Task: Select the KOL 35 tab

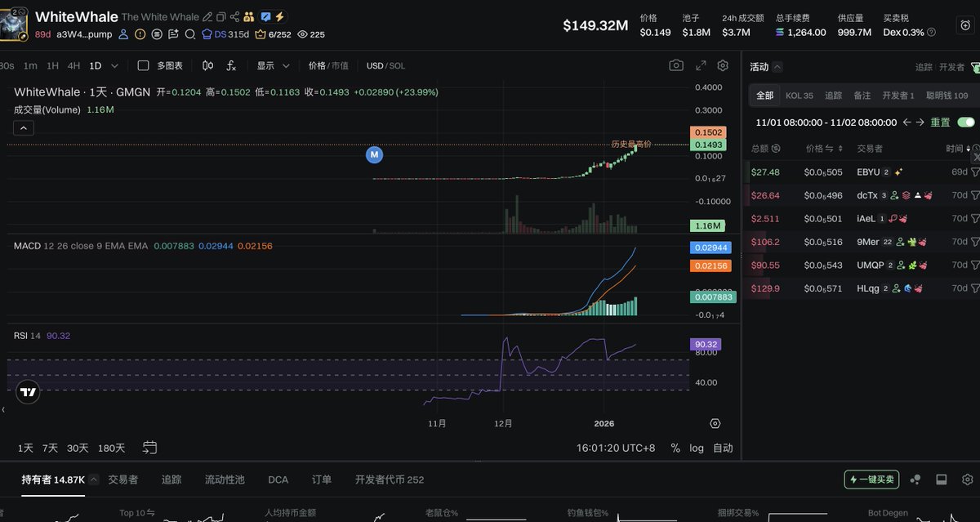Action: [x=800, y=96]
